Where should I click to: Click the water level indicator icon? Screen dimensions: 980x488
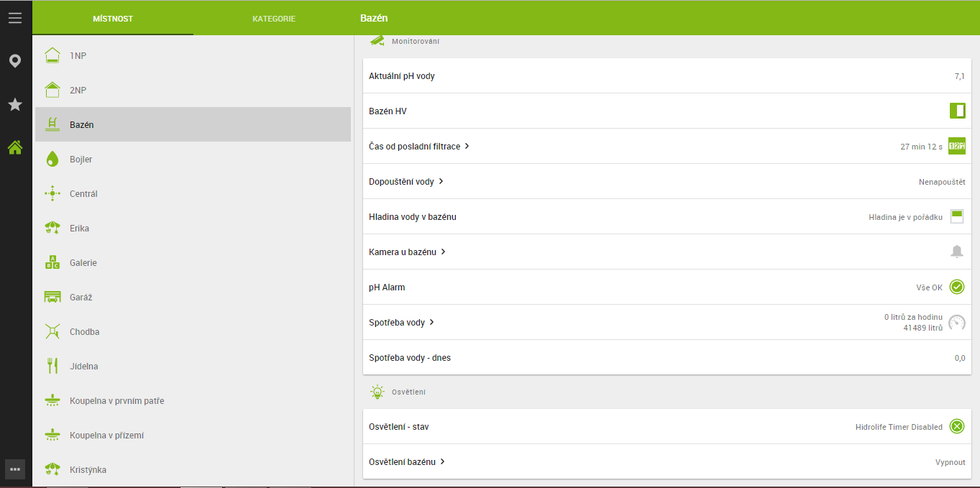click(x=956, y=216)
